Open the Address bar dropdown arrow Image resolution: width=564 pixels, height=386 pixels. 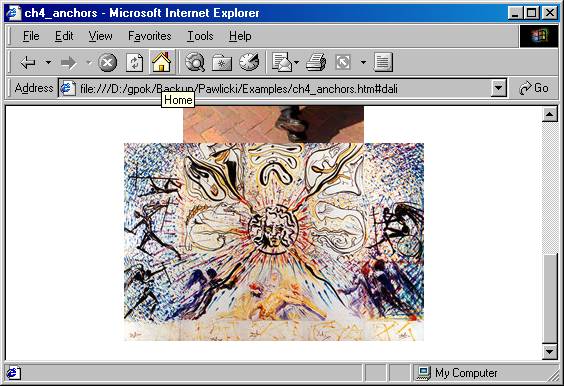coord(499,88)
